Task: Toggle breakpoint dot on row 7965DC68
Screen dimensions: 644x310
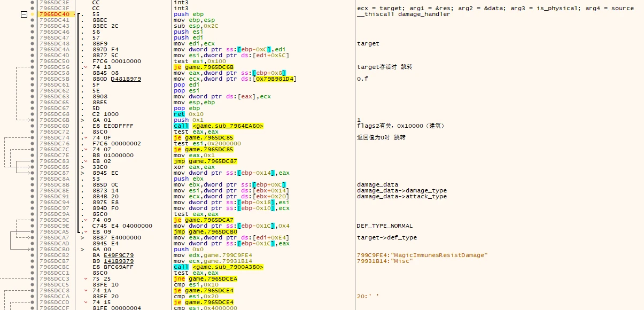Action: tap(33, 114)
